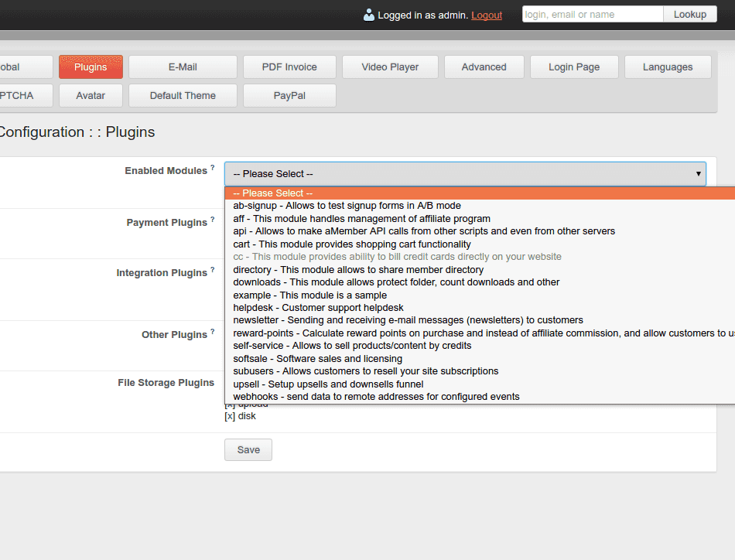This screenshot has width=735, height=560.
Task: Choose the '-- Please Select --' option
Action: pos(480,193)
